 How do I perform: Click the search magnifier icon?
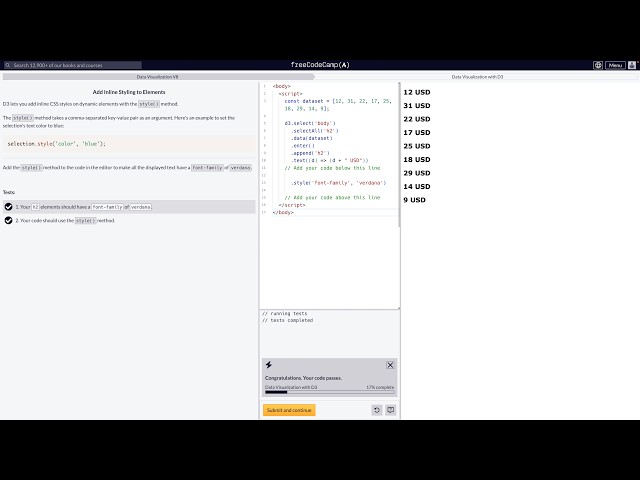[7, 65]
